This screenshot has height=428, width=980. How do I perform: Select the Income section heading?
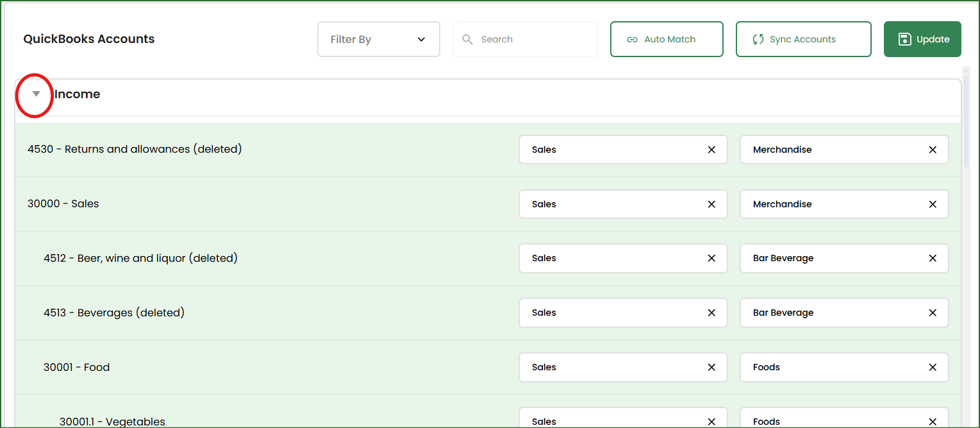coord(77,94)
